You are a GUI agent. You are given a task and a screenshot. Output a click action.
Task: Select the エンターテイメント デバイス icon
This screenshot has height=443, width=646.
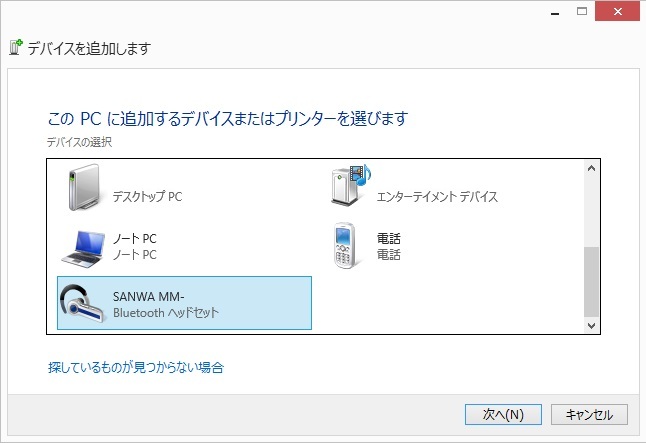coord(351,185)
